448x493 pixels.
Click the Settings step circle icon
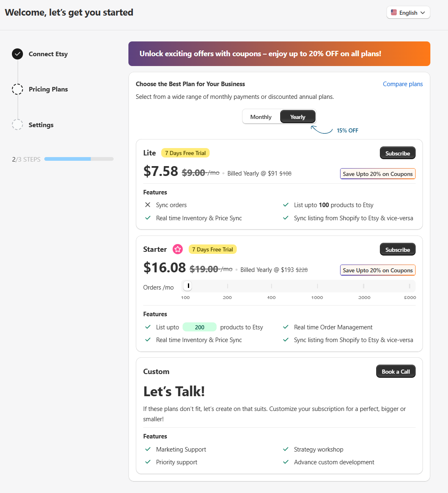point(17,125)
